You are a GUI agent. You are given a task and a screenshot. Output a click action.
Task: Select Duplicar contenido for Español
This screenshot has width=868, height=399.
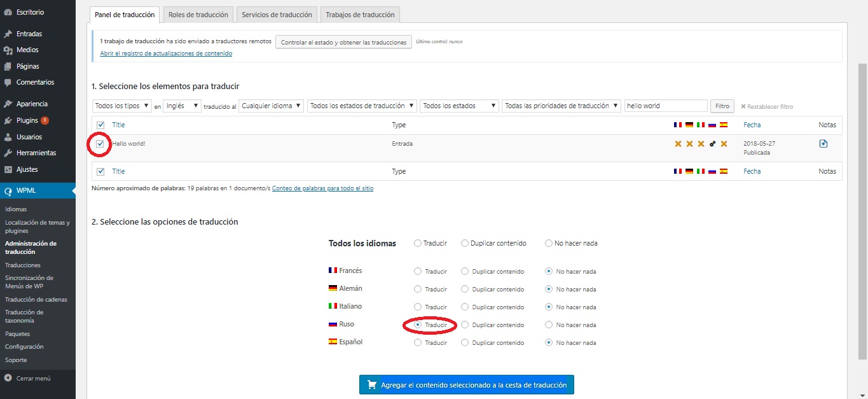pyautogui.click(x=465, y=342)
